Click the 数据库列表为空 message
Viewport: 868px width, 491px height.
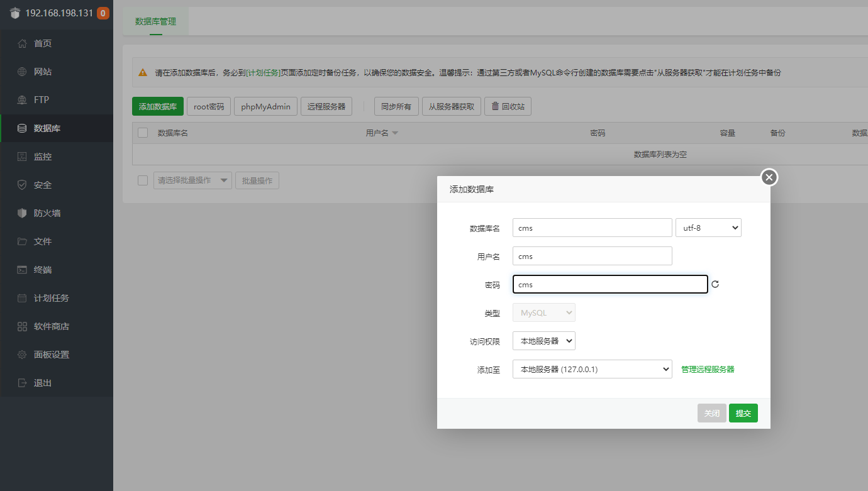coord(660,154)
